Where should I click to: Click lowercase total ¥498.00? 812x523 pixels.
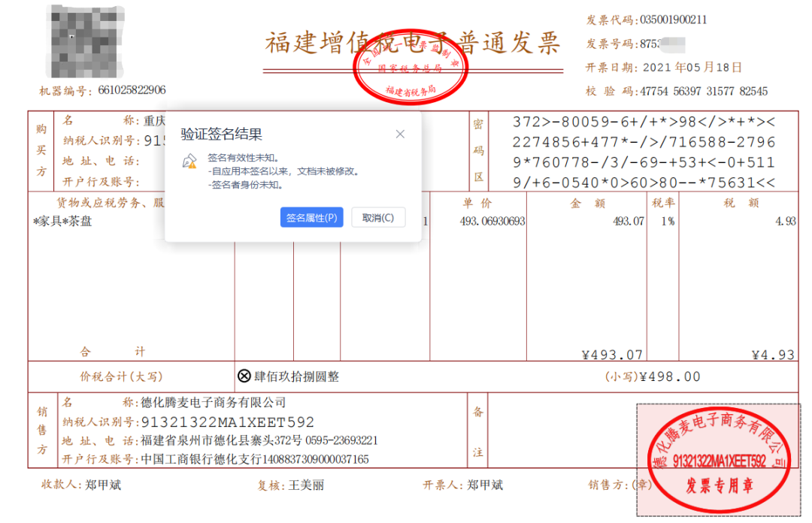(670, 376)
